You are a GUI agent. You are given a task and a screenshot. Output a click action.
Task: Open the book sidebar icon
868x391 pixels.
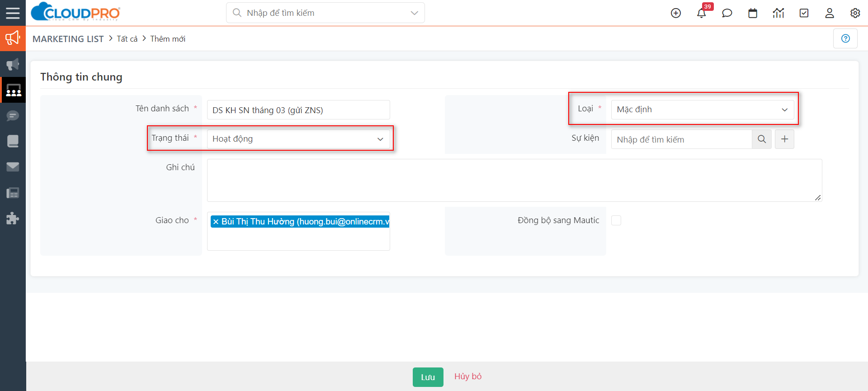[x=13, y=141]
